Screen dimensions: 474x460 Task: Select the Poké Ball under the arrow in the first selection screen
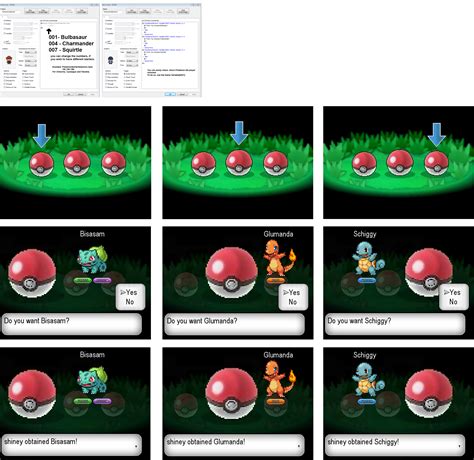[41, 164]
